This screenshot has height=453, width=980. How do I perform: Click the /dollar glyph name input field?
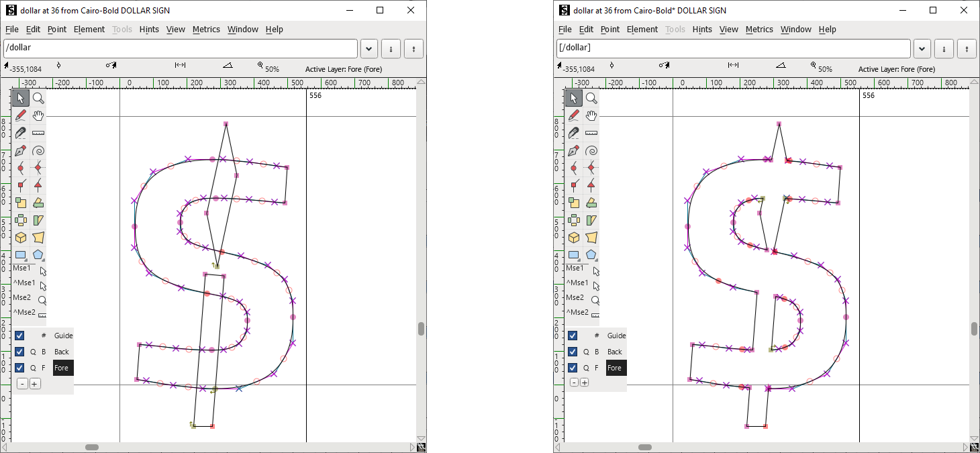[x=180, y=48]
